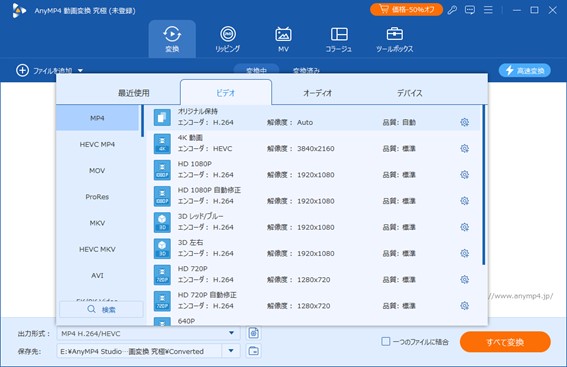Click the オリジナル保持 preset icon

[x=162, y=118]
